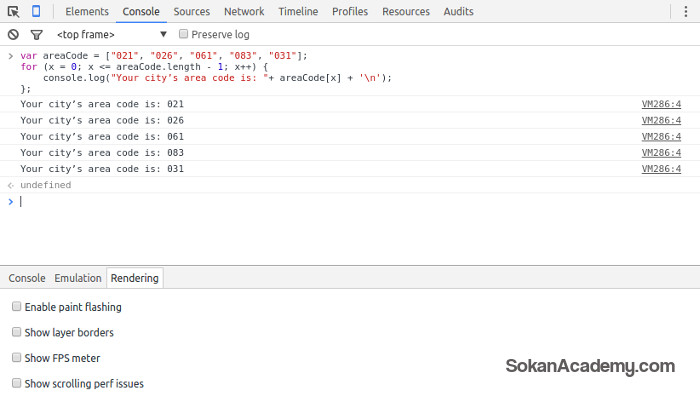Open the Timeline tab

298,12
